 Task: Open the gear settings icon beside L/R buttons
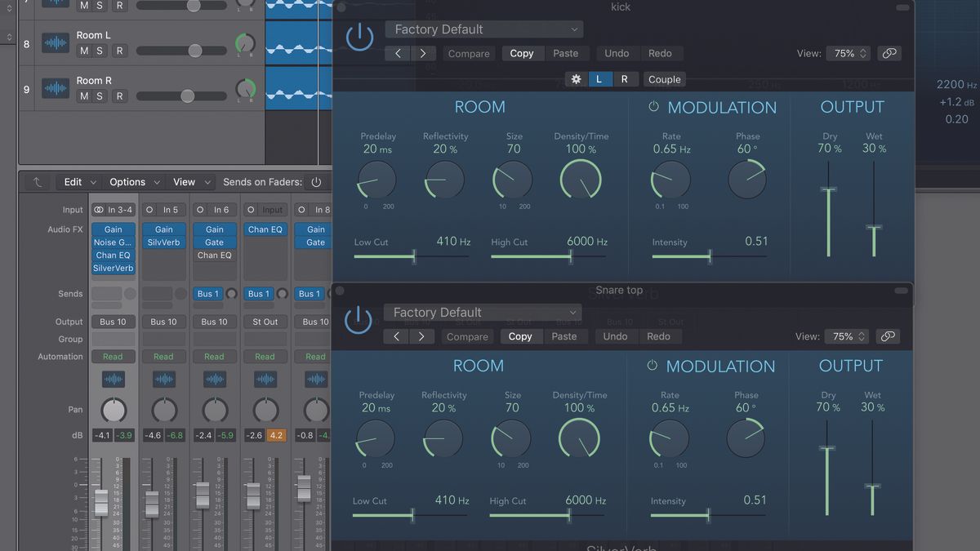(x=576, y=78)
